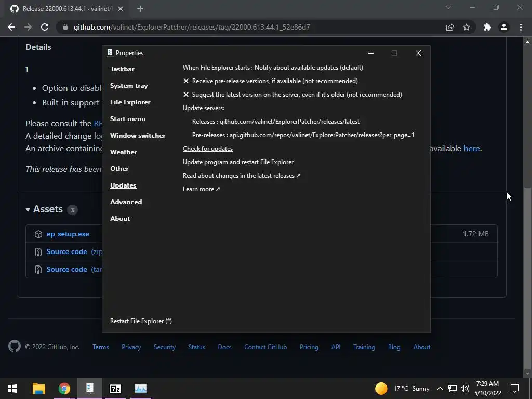Reload the GitHub page
Screen dimensions: 532x399
(45, 27)
